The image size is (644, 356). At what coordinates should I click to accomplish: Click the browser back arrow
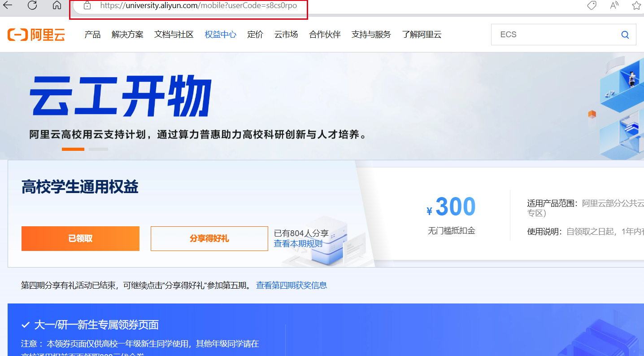tap(8, 5)
